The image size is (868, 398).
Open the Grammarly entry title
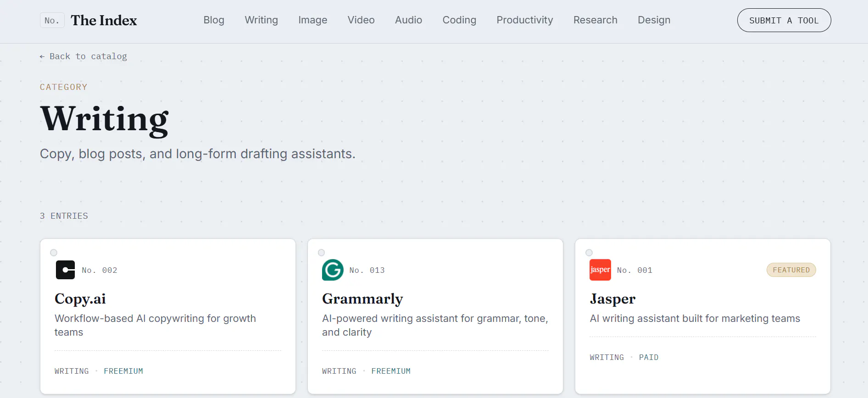tap(362, 299)
